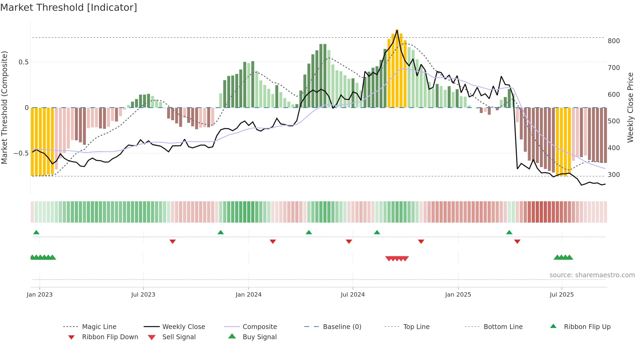Image resolution: width=644 pixels, height=362 pixels.
Task: Click the 300 price axis tick label
Action: point(614,175)
